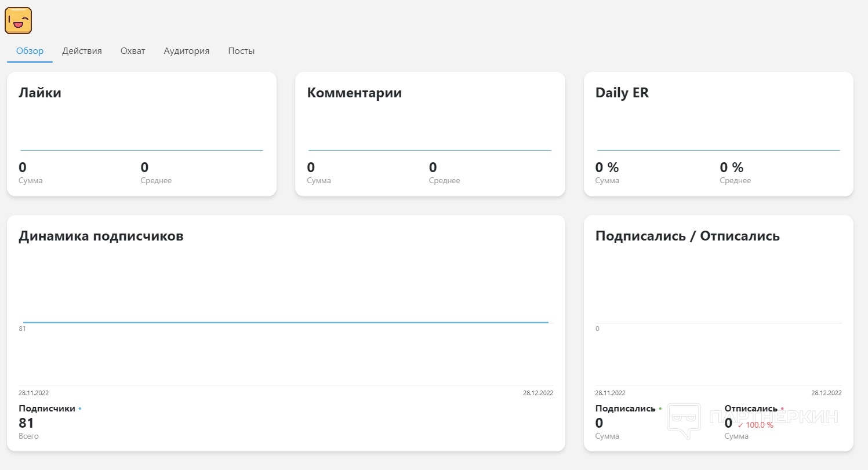The image size is (868, 470).
Task: Click the Partnerkin watermark logo icon
Action: [684, 420]
